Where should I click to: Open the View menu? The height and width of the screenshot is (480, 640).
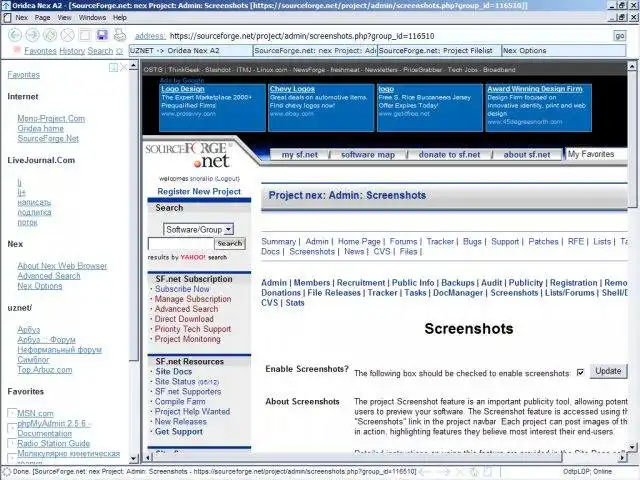(x=64, y=18)
